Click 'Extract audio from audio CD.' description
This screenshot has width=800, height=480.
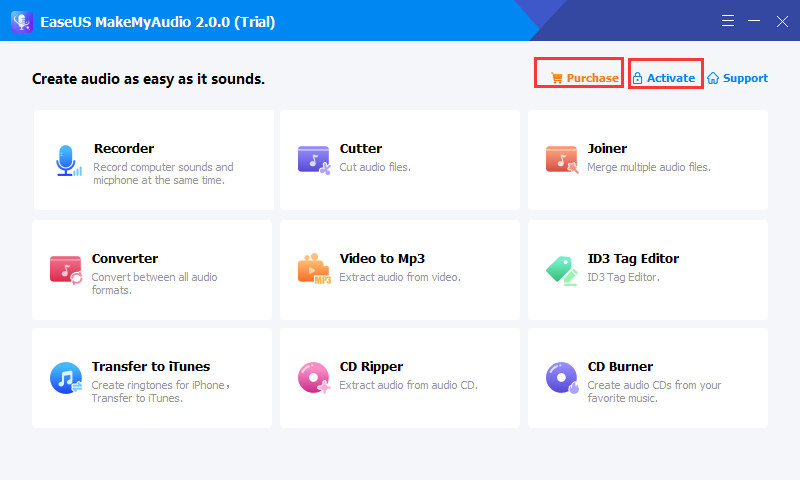pyautogui.click(x=409, y=385)
